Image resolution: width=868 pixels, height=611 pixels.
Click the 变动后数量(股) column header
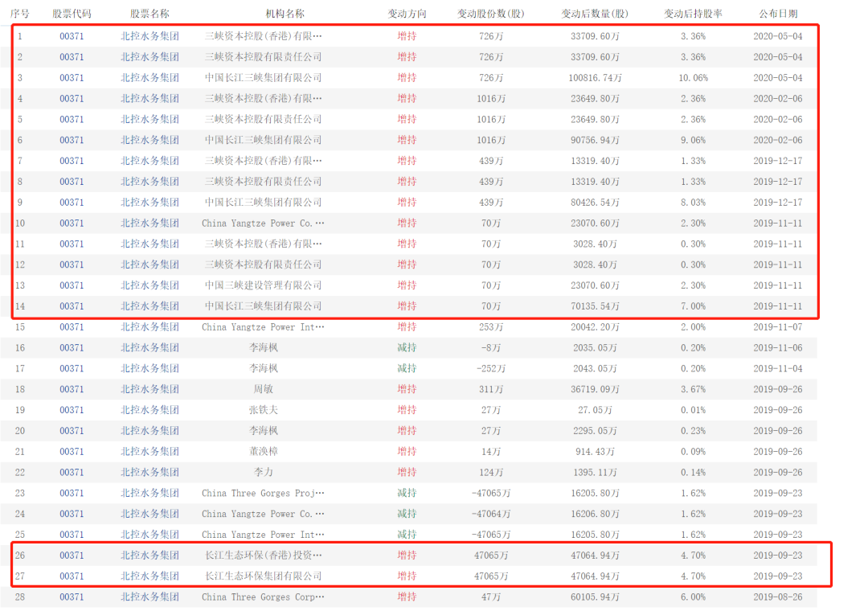click(595, 14)
